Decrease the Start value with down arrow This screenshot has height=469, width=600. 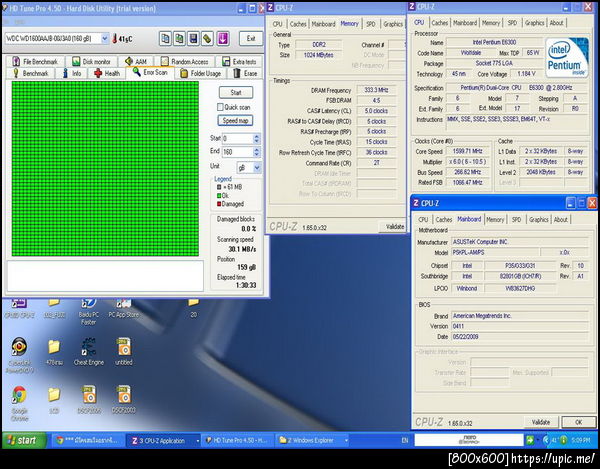256,141
